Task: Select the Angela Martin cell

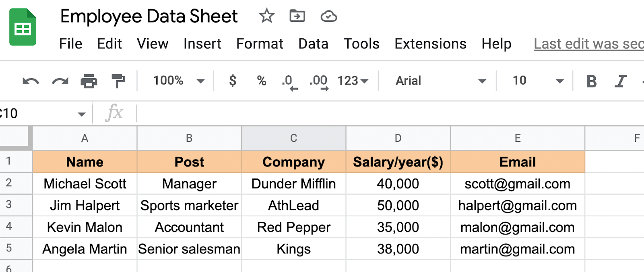Action: [x=85, y=249]
